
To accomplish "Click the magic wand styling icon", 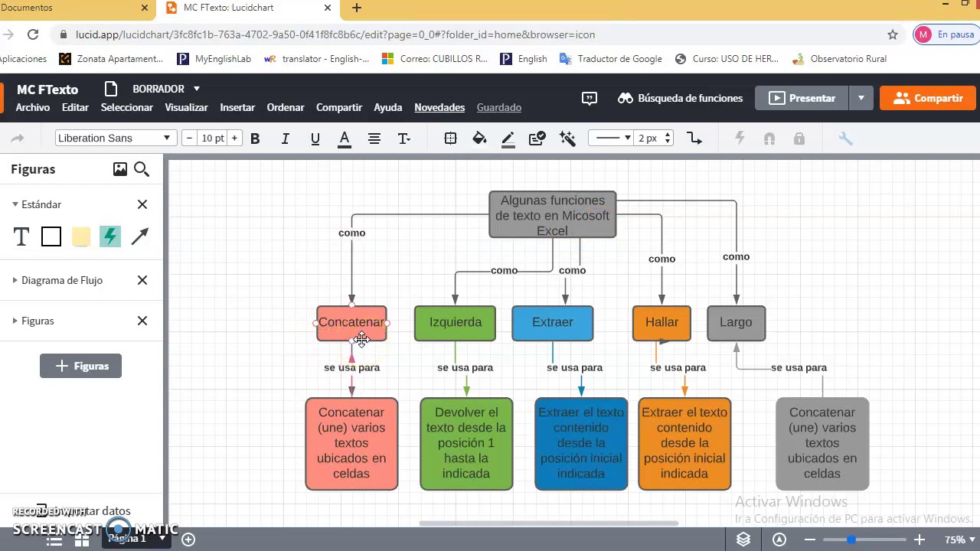I will [567, 139].
